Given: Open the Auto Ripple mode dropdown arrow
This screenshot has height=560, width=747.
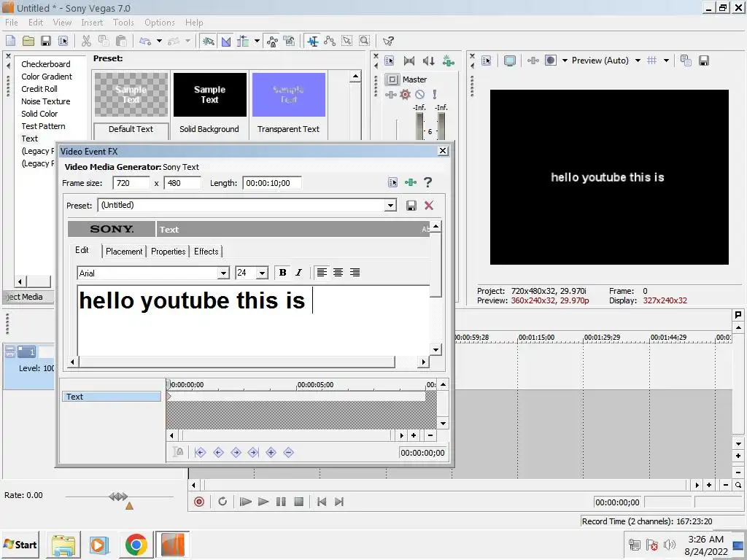Looking at the screenshot, I should tap(257, 41).
